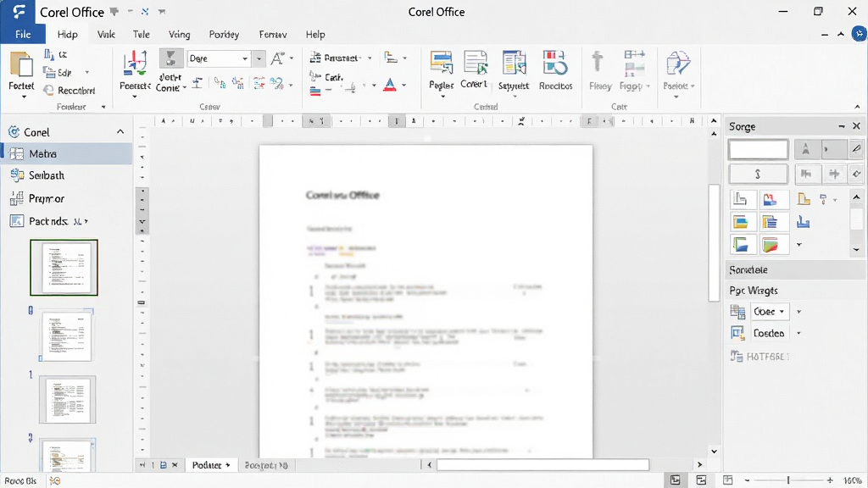This screenshot has width=868, height=488.
Task: Open the Fernev ribbon tab
Action: point(273,34)
